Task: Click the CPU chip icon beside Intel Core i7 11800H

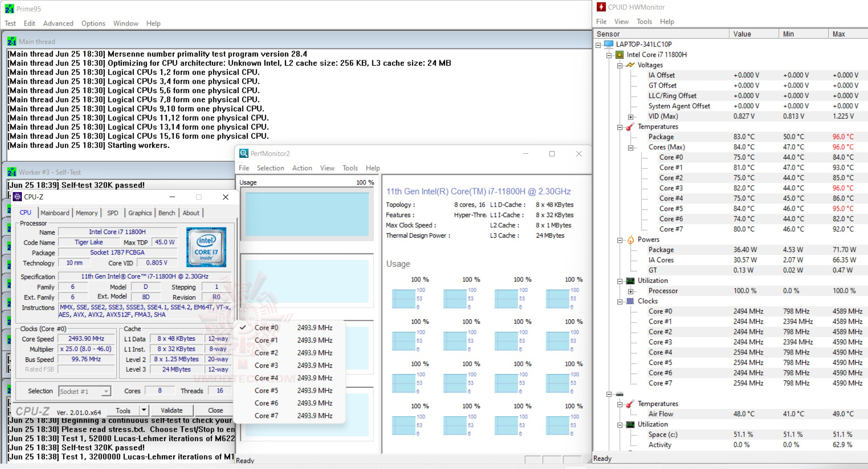Action: point(620,55)
